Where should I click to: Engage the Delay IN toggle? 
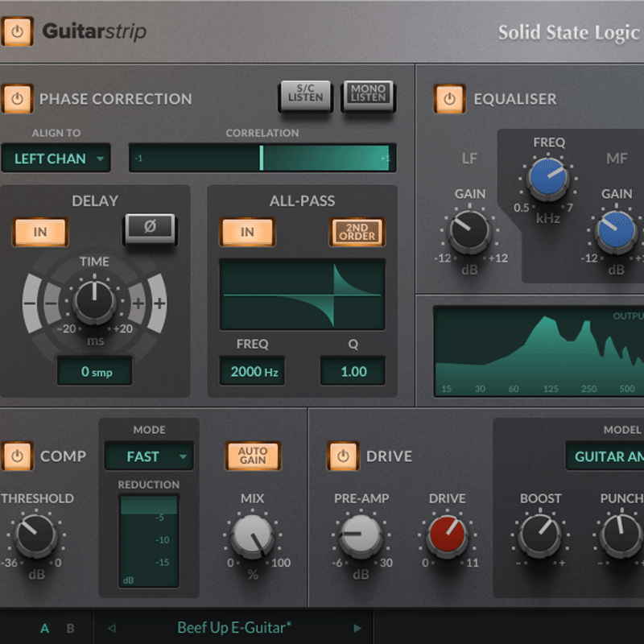pos(41,232)
